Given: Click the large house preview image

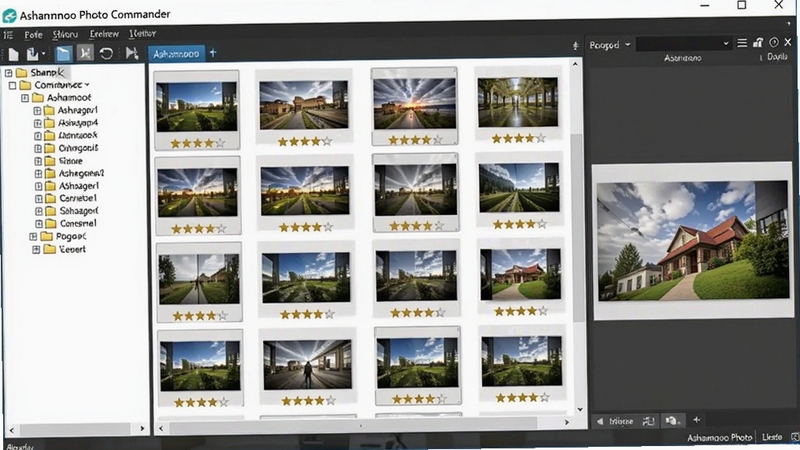Looking at the screenshot, I should (693, 241).
